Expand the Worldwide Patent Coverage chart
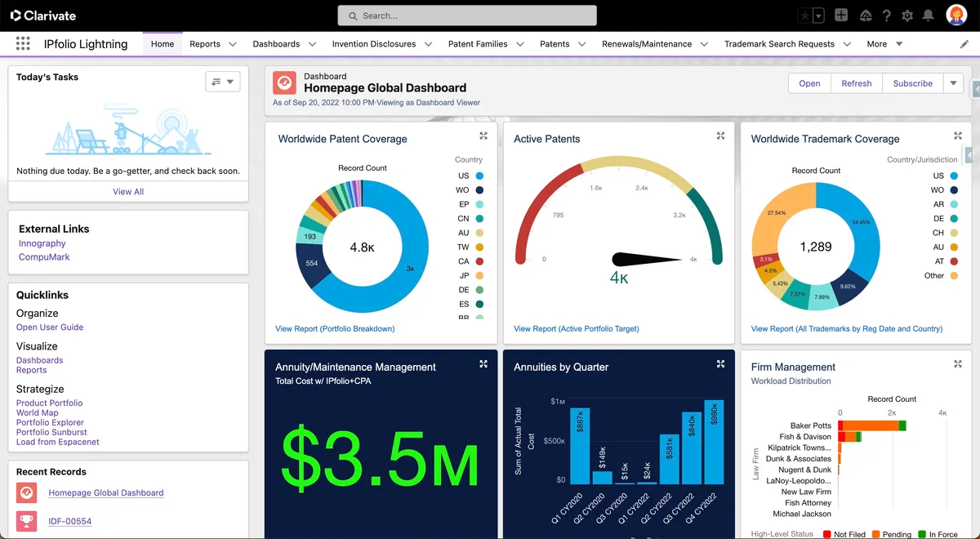Image resolution: width=980 pixels, height=539 pixels. click(x=483, y=136)
